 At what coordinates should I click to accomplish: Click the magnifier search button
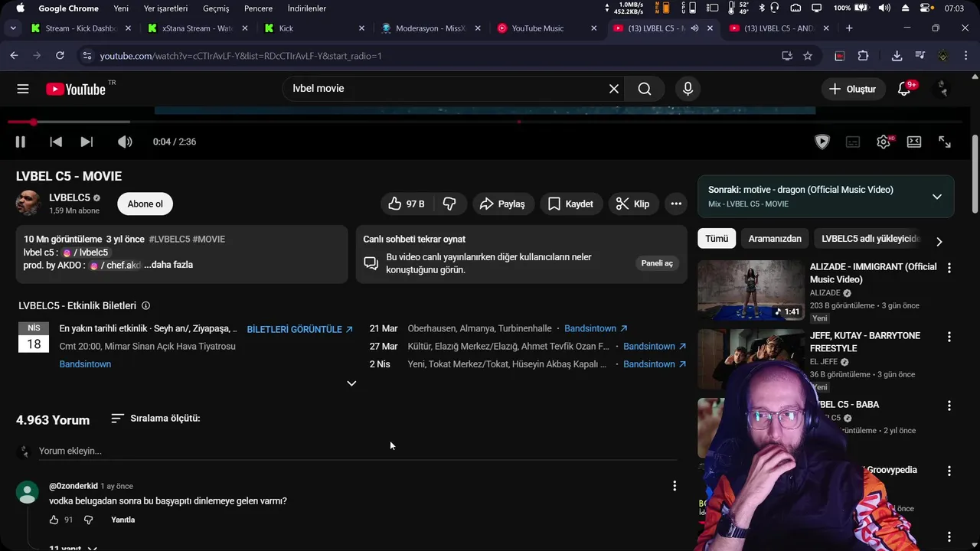tap(645, 89)
